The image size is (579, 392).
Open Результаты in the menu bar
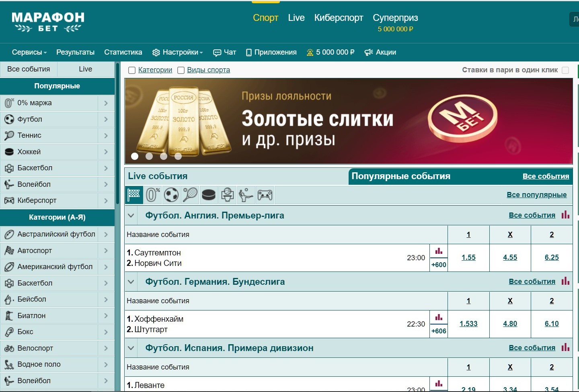point(75,52)
